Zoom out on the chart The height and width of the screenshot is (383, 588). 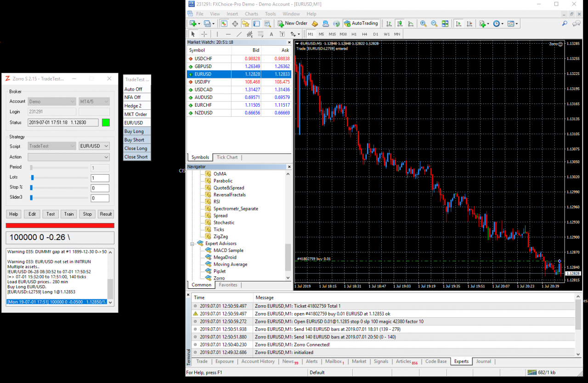click(x=434, y=23)
